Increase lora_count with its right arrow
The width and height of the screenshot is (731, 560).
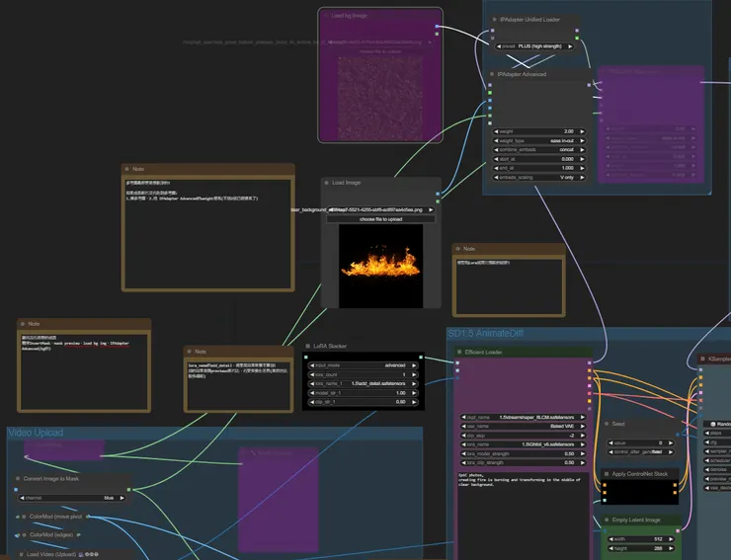pyautogui.click(x=414, y=374)
